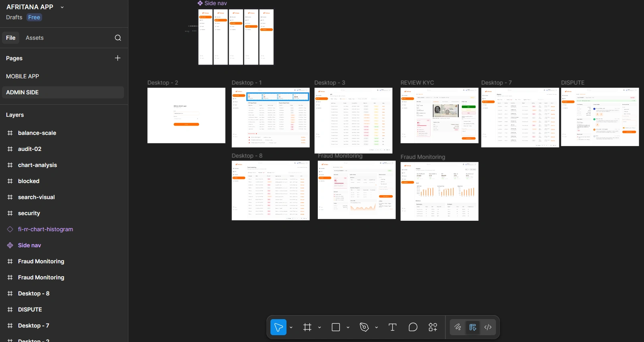
Task: Click the component set icon beside Side nav layer
Action: 10,245
